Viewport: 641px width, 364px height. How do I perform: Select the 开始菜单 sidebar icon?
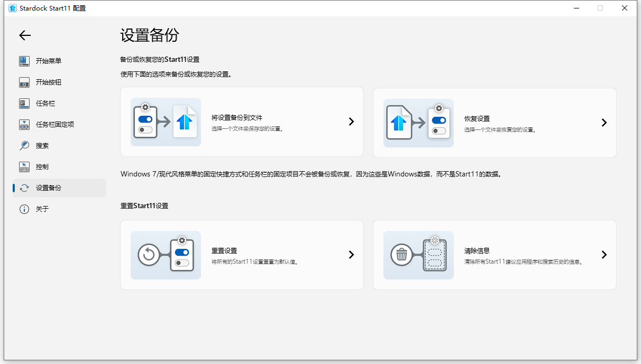pyautogui.click(x=24, y=61)
